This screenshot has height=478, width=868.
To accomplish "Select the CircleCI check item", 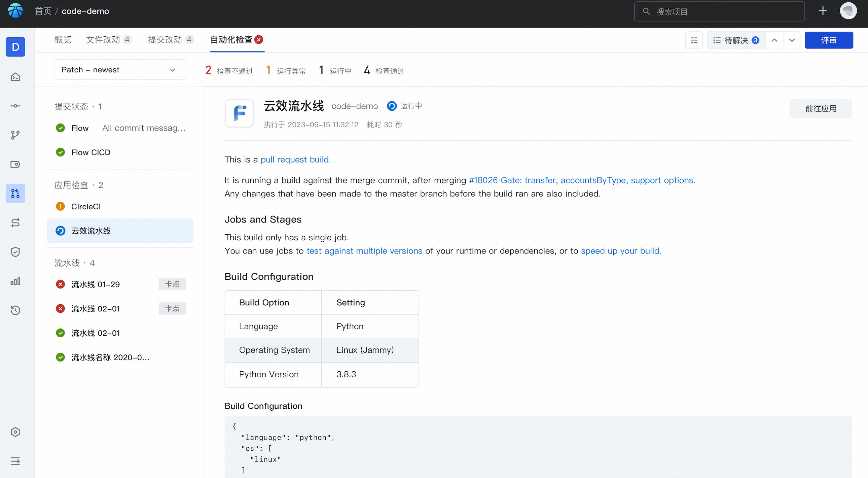I will (120, 206).
